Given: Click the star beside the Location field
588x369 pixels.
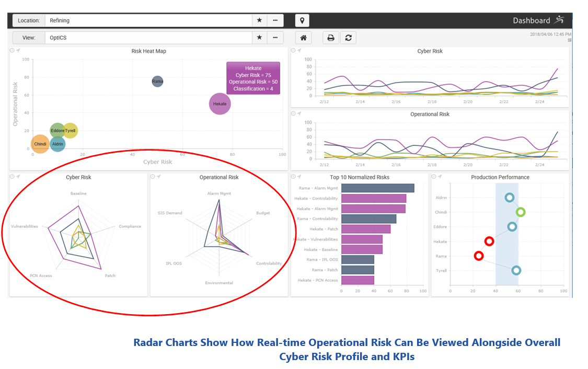Looking at the screenshot, I should pos(259,20).
